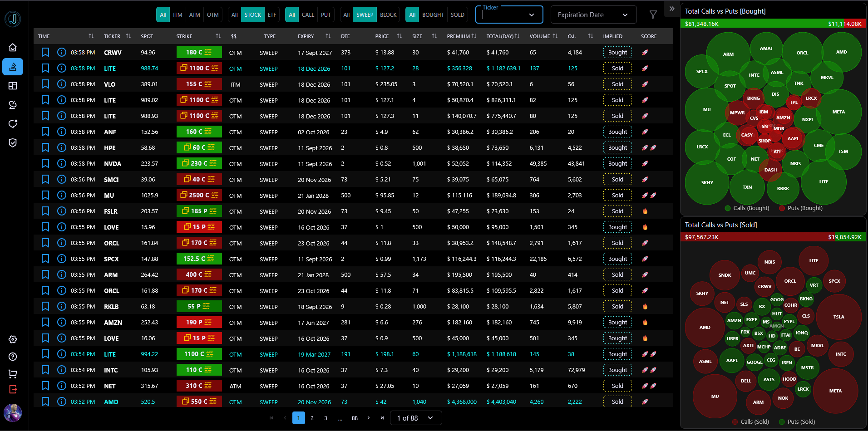Go to page 2
Viewport: 868px width, 431px height.
(312, 418)
